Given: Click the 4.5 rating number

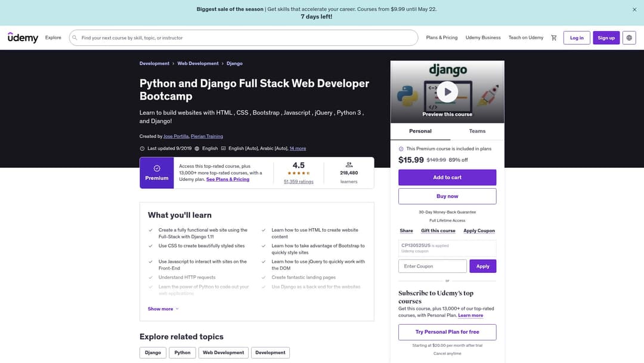Looking at the screenshot, I should 299,165.
